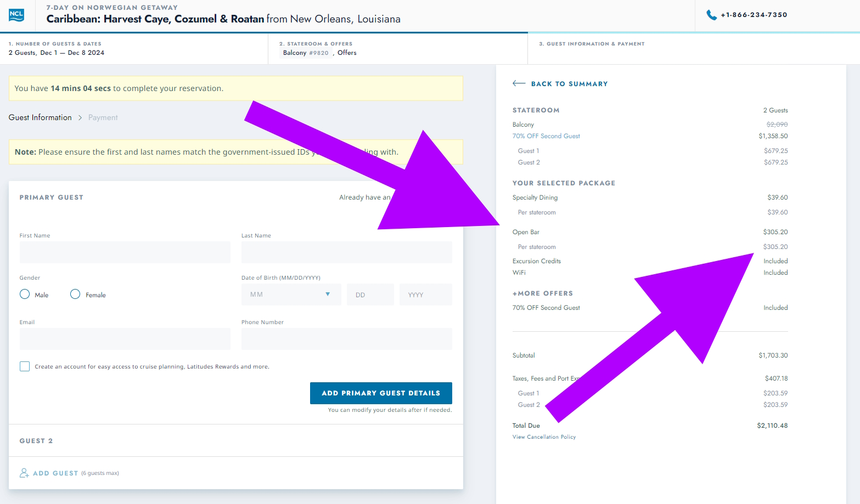The image size is (860, 504).
Task: Expand the More Offers section
Action: [x=542, y=293]
